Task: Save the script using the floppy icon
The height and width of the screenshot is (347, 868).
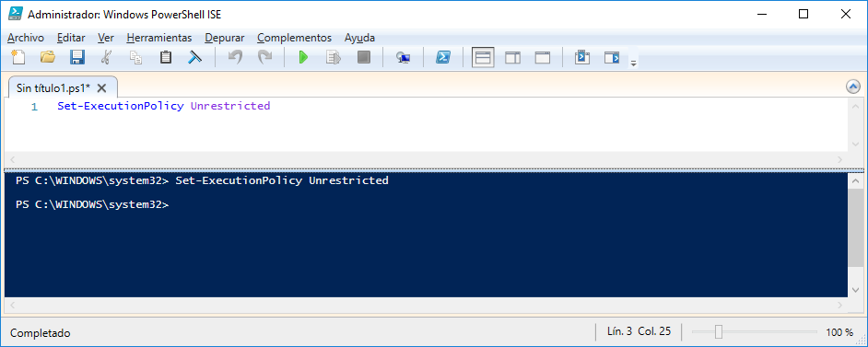Action: [x=77, y=57]
